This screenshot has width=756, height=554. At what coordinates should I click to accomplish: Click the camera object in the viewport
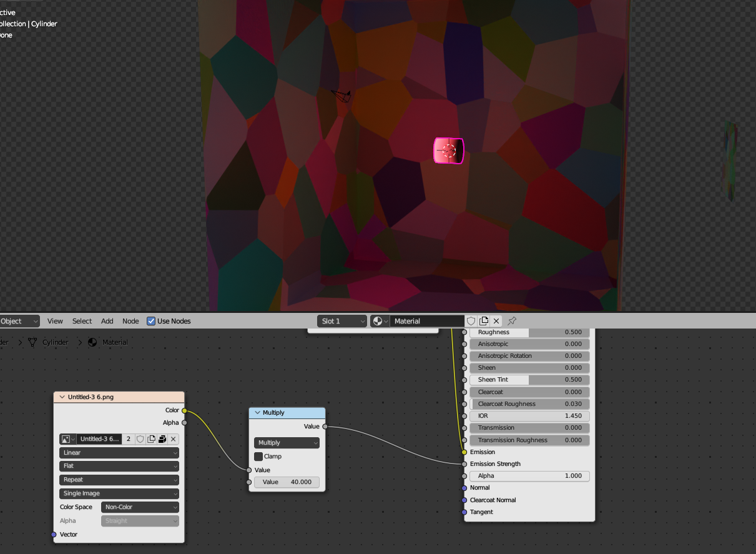(x=341, y=95)
